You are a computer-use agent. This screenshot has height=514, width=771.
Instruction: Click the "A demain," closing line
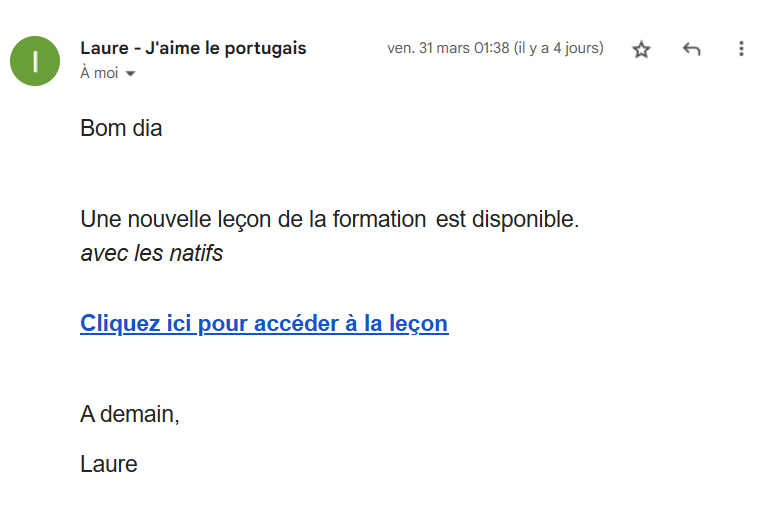(130, 414)
